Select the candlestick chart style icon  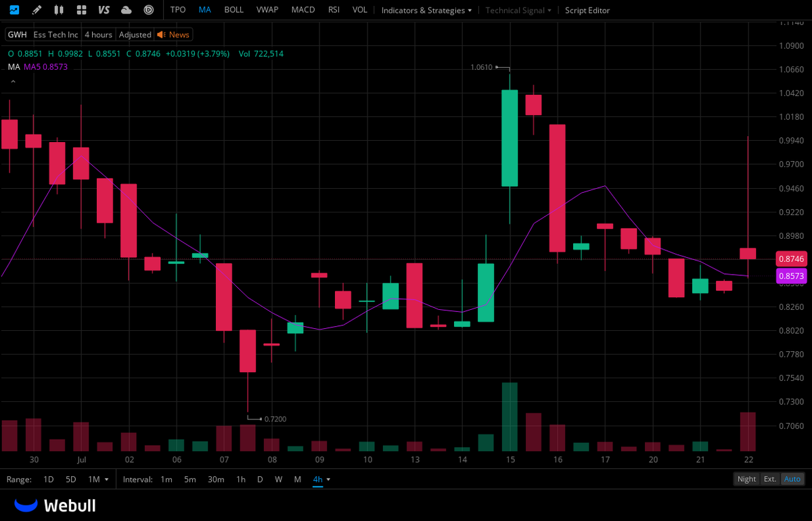click(x=59, y=10)
